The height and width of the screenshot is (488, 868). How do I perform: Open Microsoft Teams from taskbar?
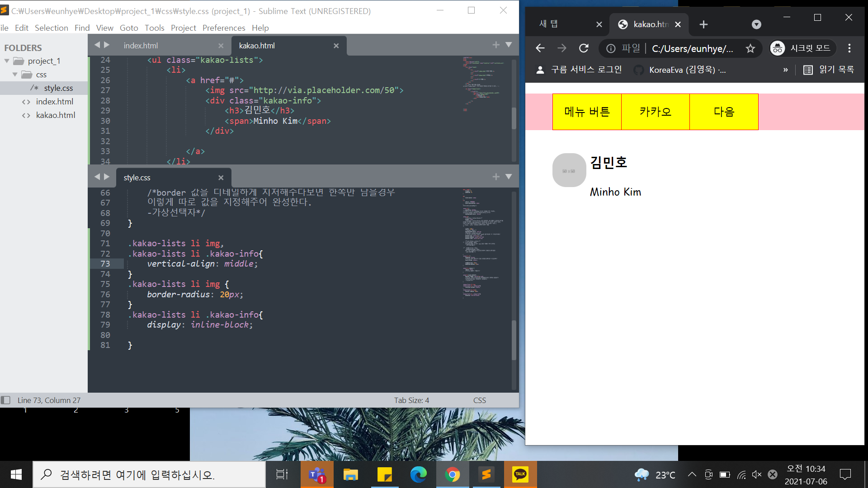pos(317,474)
